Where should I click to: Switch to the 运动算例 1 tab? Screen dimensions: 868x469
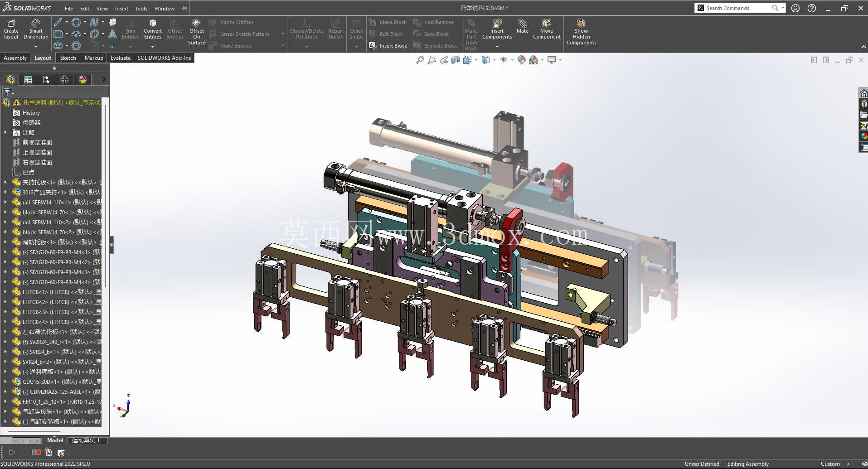click(x=86, y=440)
